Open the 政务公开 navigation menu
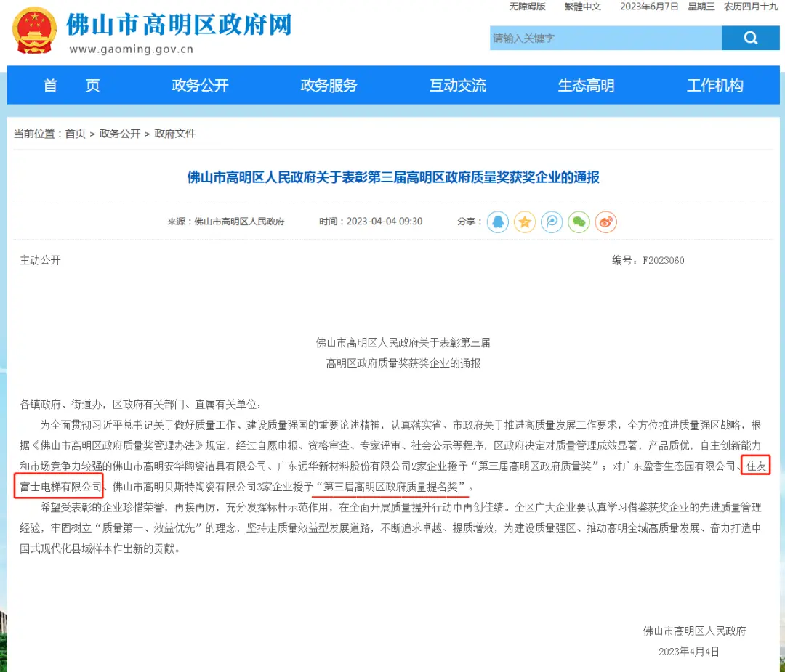The height and width of the screenshot is (672, 785). coord(200,85)
